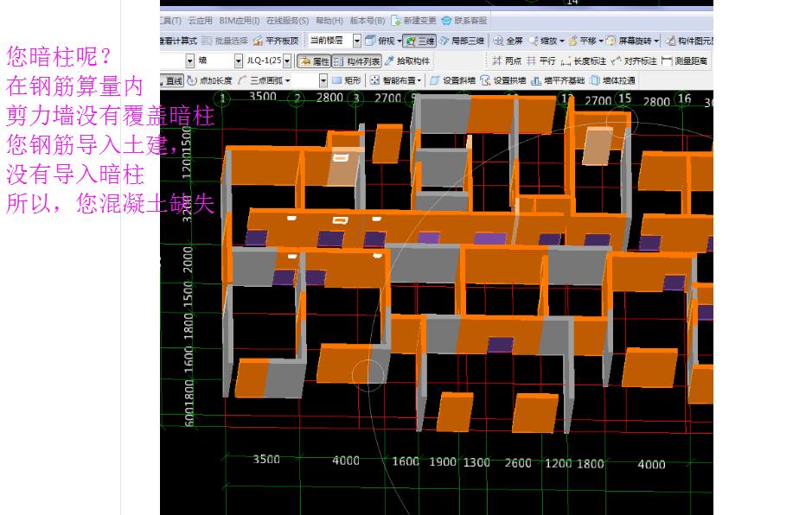
Task: Click the 联系客服 support icon
Action: click(x=446, y=21)
